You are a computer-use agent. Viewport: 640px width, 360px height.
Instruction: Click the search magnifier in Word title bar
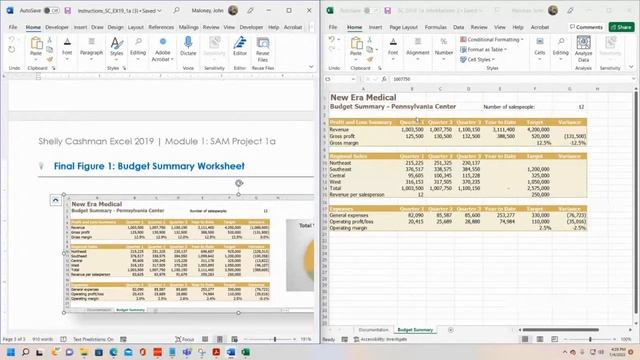point(176,10)
